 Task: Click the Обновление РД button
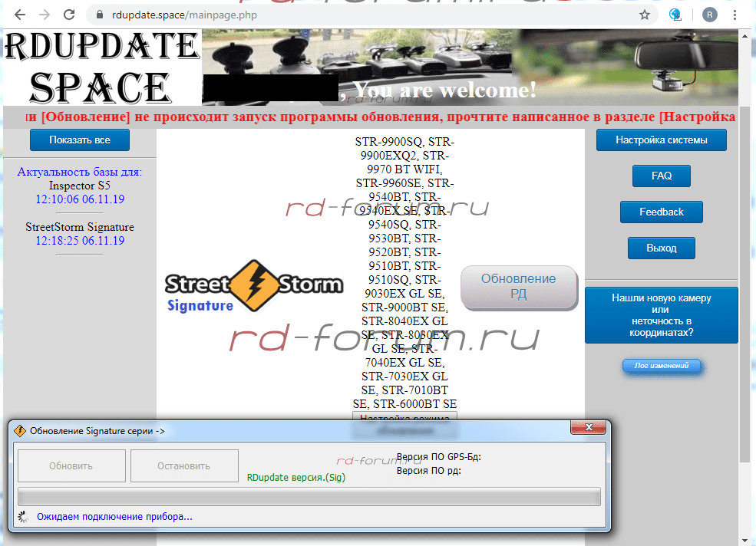(519, 287)
